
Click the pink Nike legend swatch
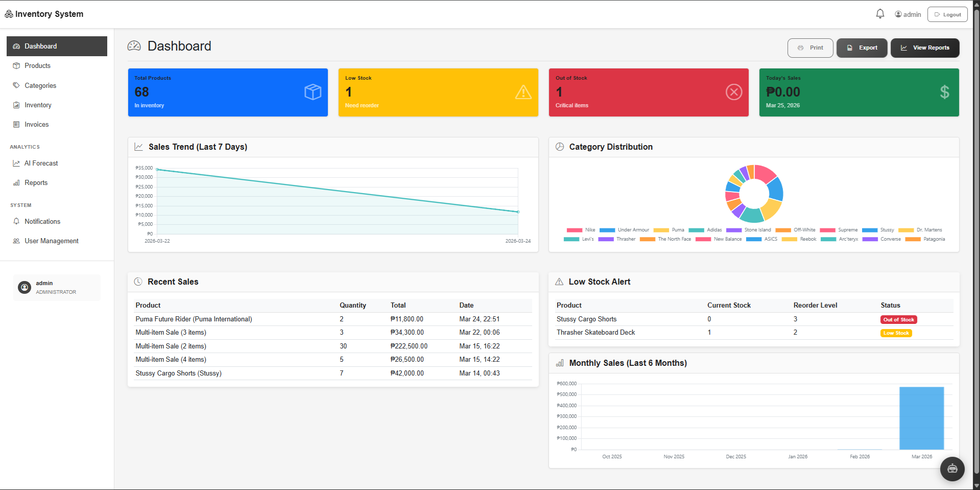(573, 230)
